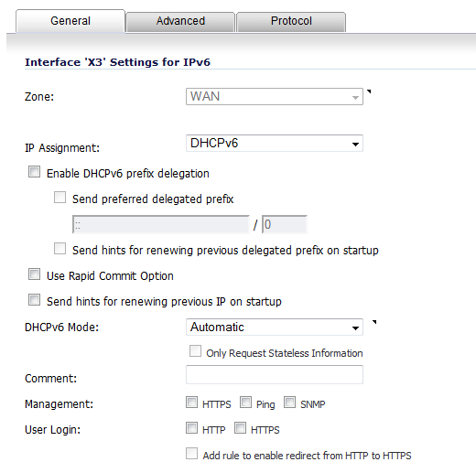Click the tooltip marker beside Zone dropdown

[x=369, y=91]
